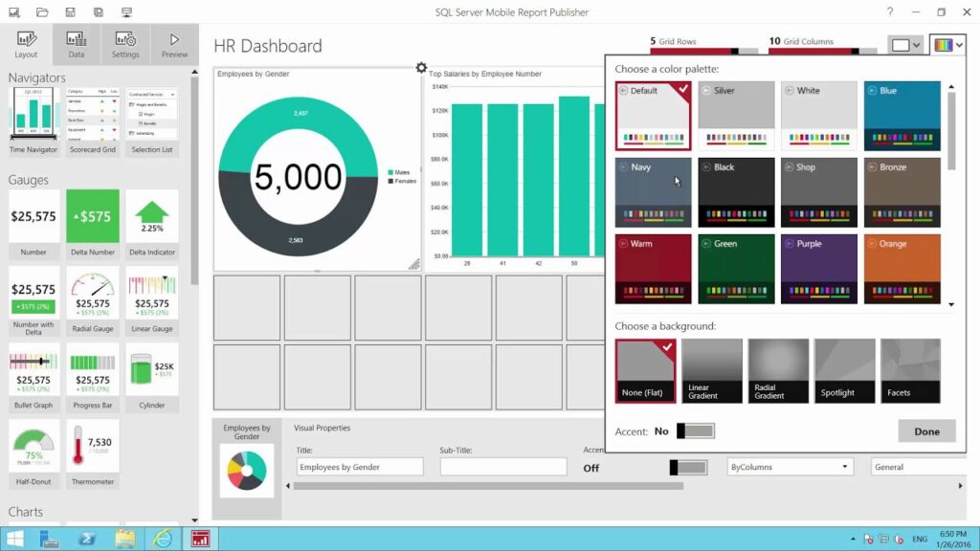This screenshot has width=980, height=551.
Task: Select the Navy color palette
Action: click(653, 194)
